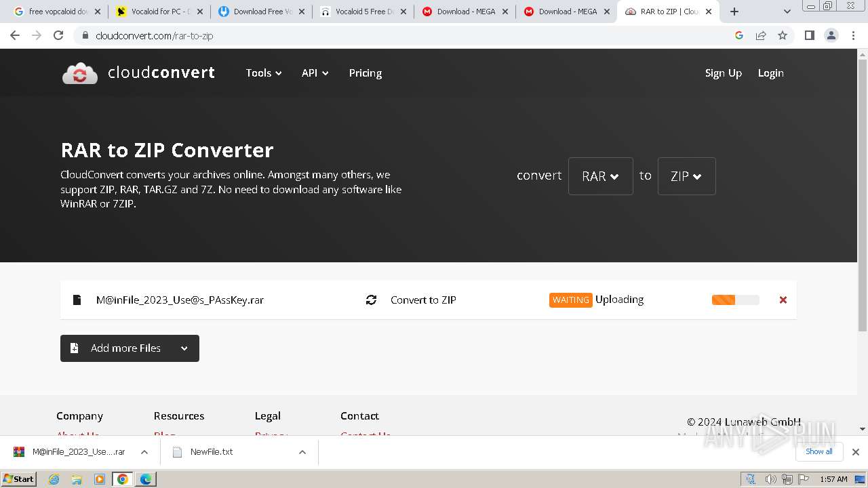Viewport: 868px width, 488px height.
Task: Switch to the Vocaloid 5 Free tab
Action: [363, 12]
